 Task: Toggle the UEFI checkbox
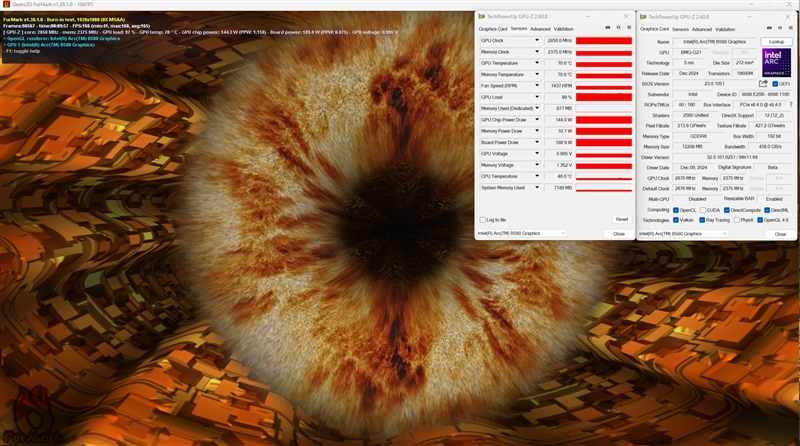tap(774, 84)
